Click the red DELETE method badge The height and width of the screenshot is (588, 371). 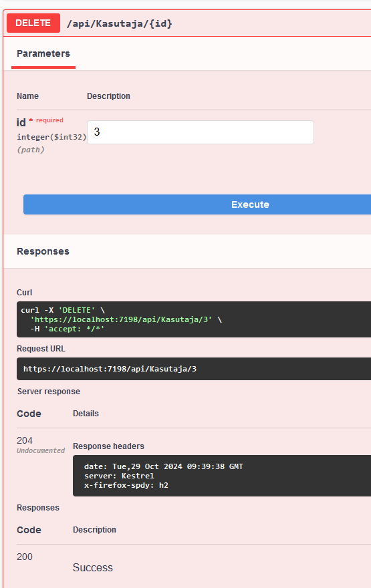click(33, 23)
